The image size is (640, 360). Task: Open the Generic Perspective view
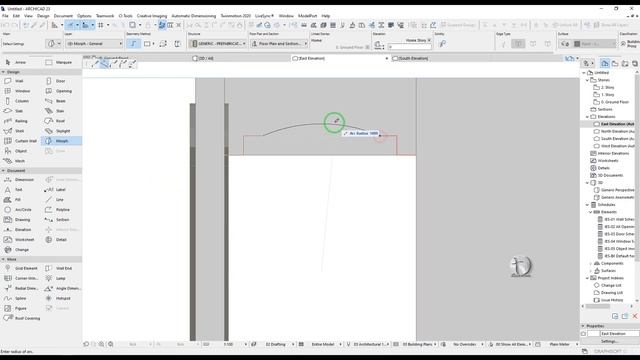(x=614, y=190)
